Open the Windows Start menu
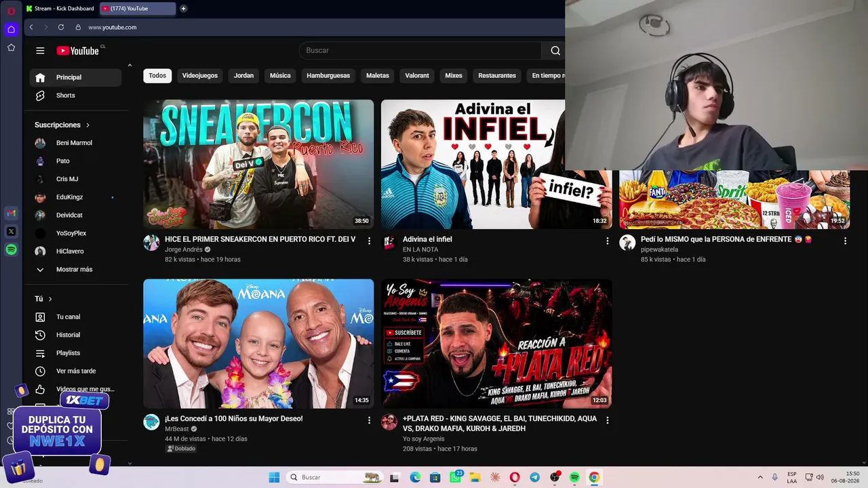Screen dimensions: 868x488 click(274, 477)
